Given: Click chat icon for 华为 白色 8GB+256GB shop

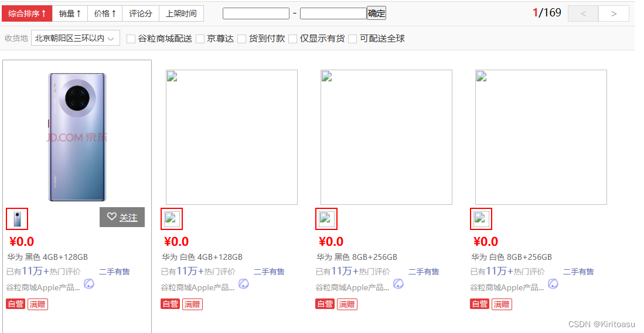Looking at the screenshot, I should point(553,284).
